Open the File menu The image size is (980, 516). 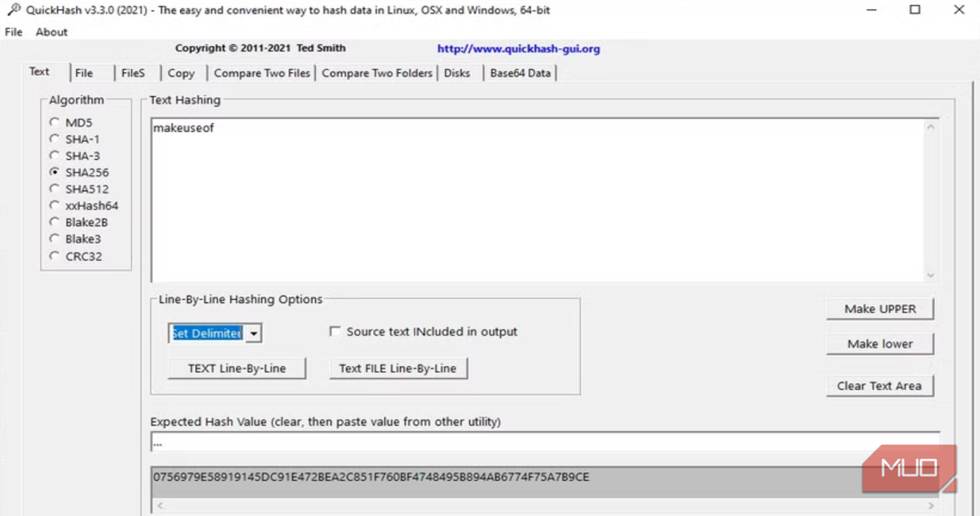tap(13, 32)
